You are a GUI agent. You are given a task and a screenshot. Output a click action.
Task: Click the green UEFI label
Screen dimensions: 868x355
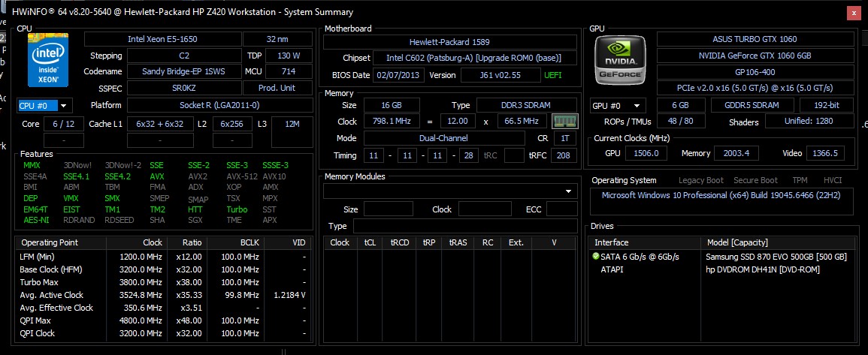pos(552,75)
